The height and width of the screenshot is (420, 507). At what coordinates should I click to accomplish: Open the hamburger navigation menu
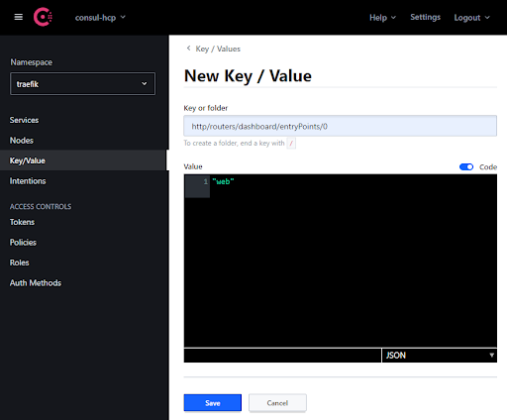point(19,17)
